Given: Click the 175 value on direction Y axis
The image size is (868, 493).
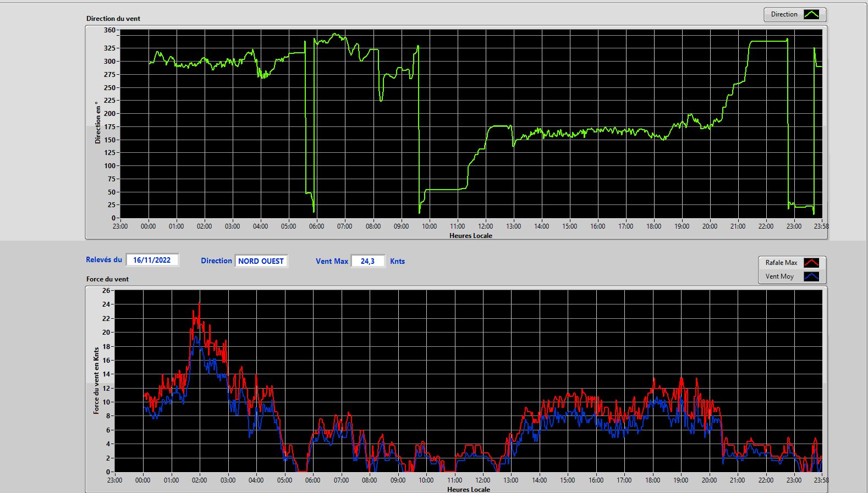Looking at the screenshot, I should (x=109, y=126).
